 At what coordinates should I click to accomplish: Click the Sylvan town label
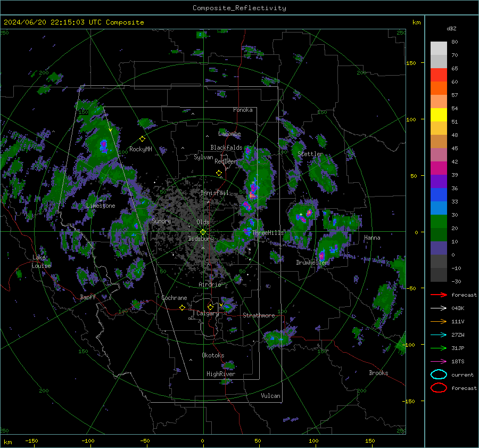click(203, 157)
